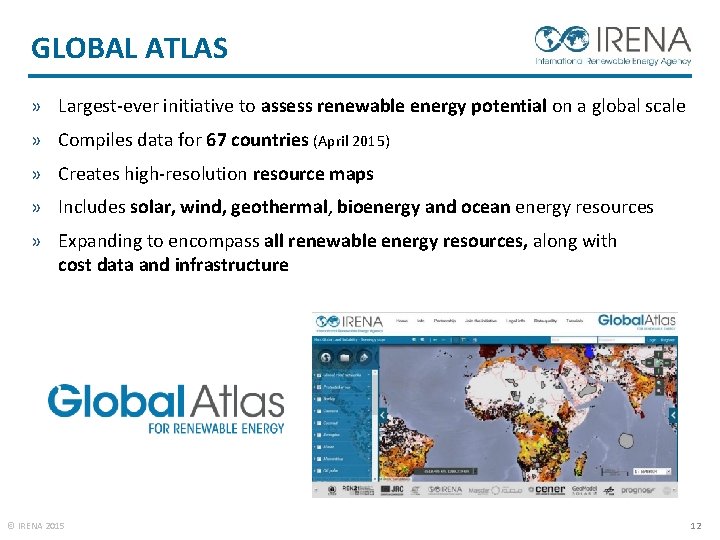The image size is (720, 540).
Task: Click the dark banner button at map bottom
Action: point(445,471)
